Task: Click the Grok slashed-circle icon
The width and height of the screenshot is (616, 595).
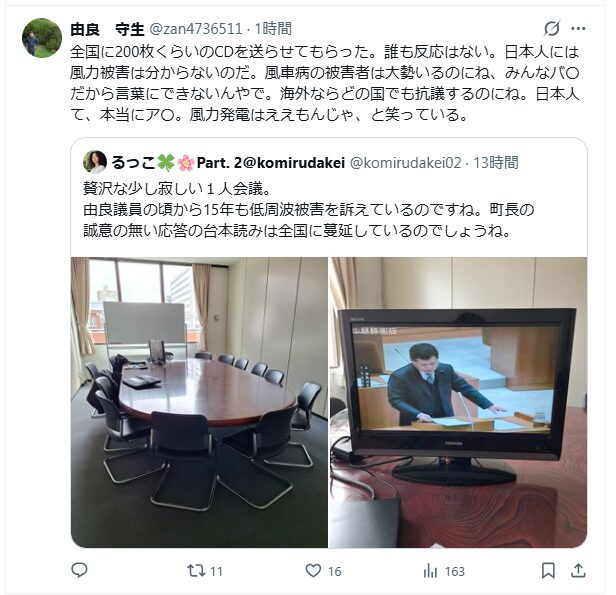Action: tap(552, 29)
